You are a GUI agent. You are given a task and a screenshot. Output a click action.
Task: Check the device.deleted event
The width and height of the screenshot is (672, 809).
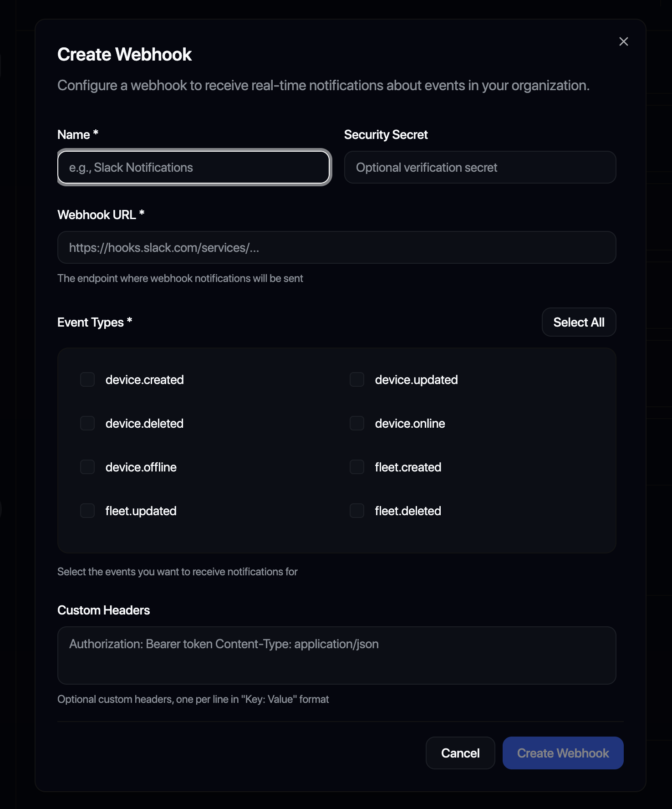click(x=87, y=423)
